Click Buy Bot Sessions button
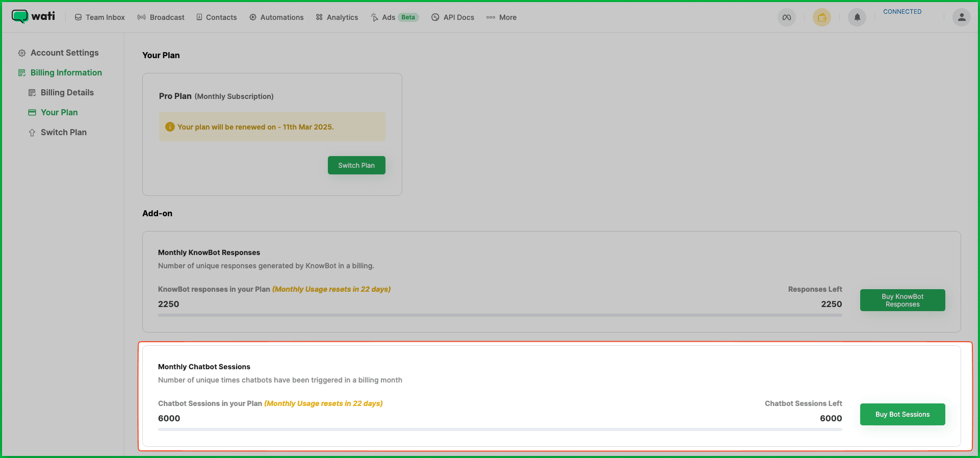The image size is (980, 458). click(902, 415)
